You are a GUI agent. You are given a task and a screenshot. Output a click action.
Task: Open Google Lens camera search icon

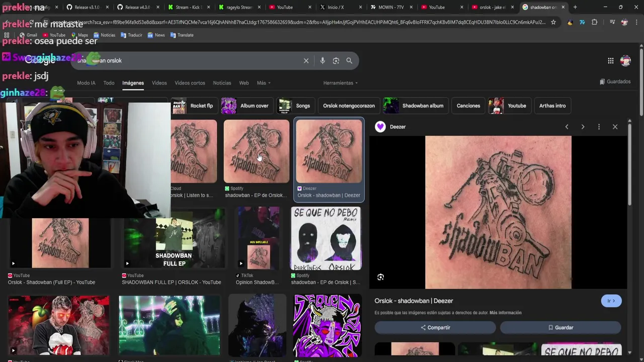tap(336, 61)
